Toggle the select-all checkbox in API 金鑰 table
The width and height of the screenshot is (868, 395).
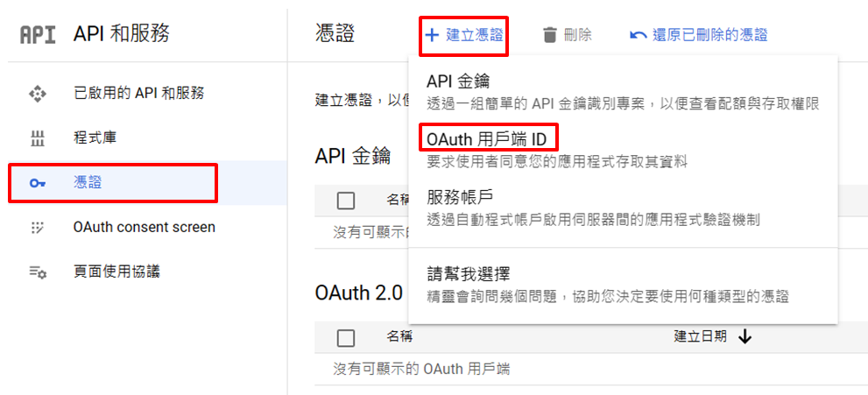[346, 201]
